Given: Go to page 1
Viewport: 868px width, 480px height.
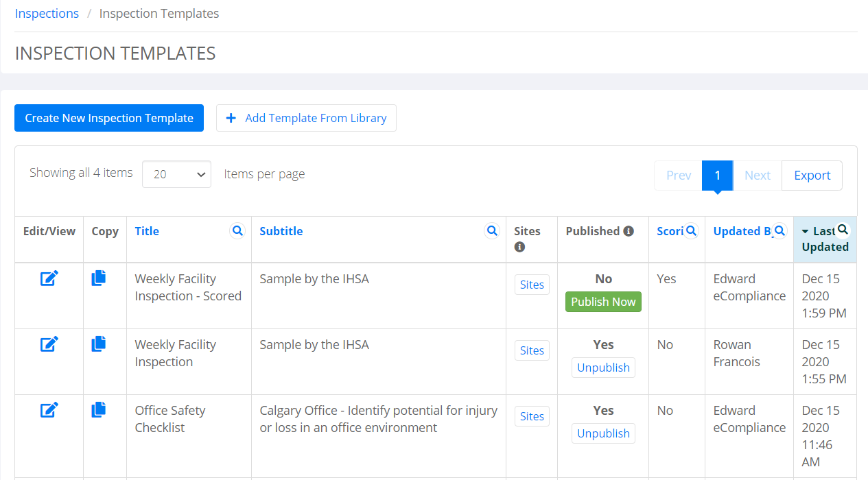Looking at the screenshot, I should tap(718, 176).
